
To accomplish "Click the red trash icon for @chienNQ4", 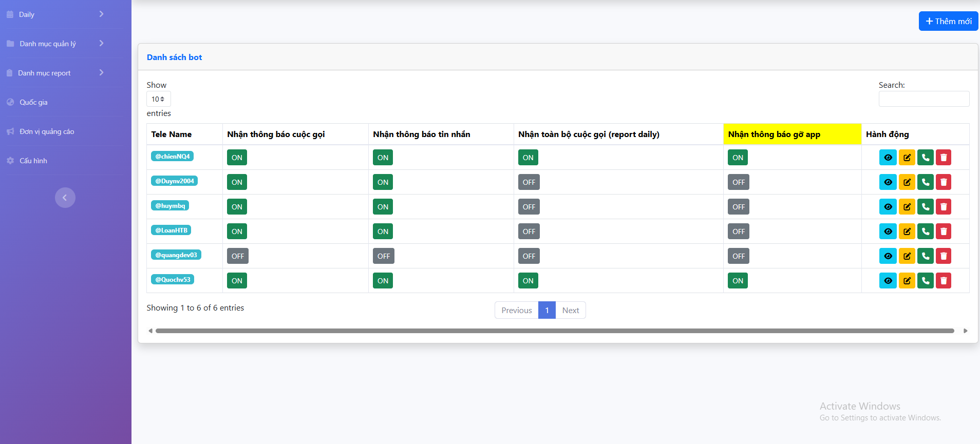I will point(944,158).
